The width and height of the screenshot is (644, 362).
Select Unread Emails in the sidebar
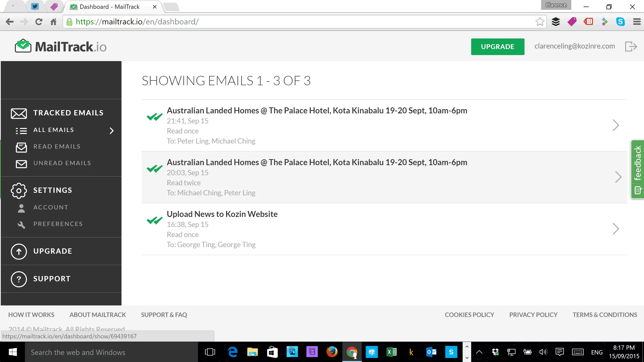(62, 163)
